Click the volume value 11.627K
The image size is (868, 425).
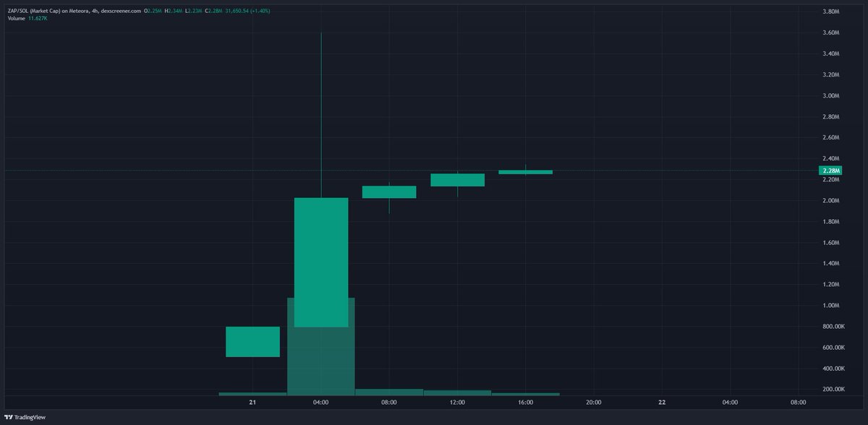(38, 20)
